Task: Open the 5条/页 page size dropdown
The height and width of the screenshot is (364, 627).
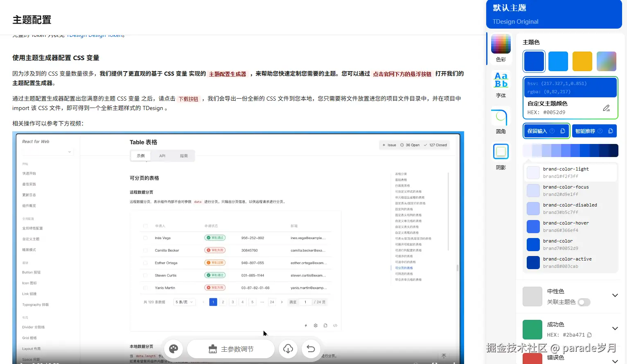Action: pyautogui.click(x=184, y=302)
